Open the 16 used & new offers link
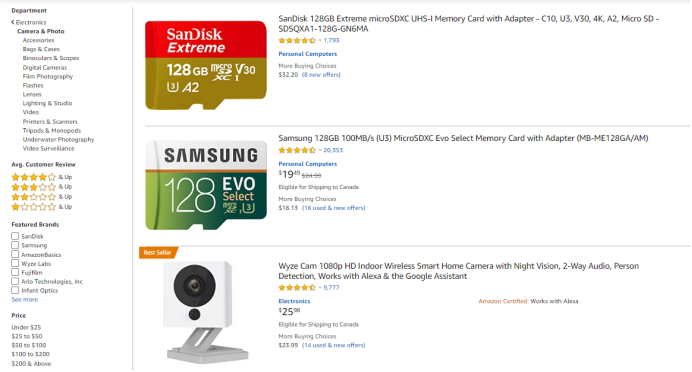The width and height of the screenshot is (692, 372). click(334, 208)
